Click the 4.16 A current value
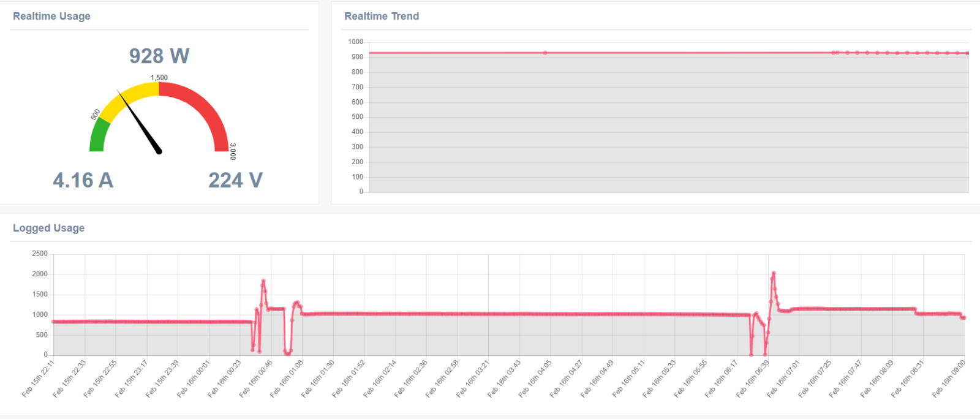 click(83, 180)
